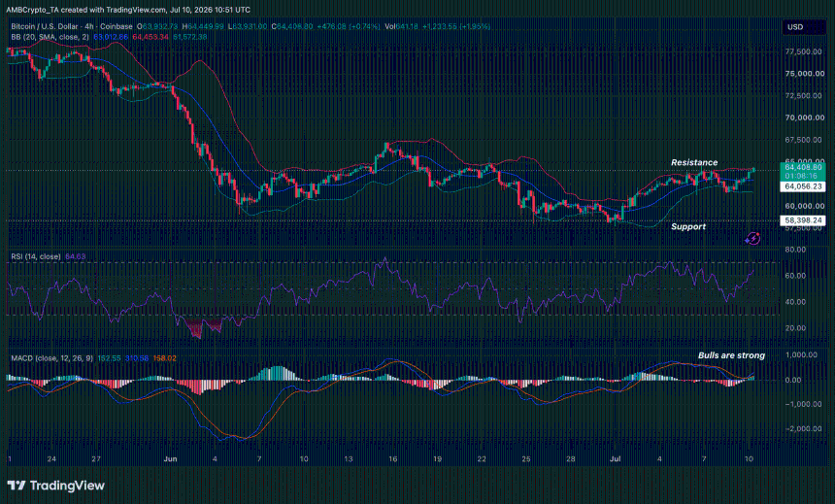The height and width of the screenshot is (504, 835).
Task: Click the Resistance annotation text
Action: click(694, 162)
